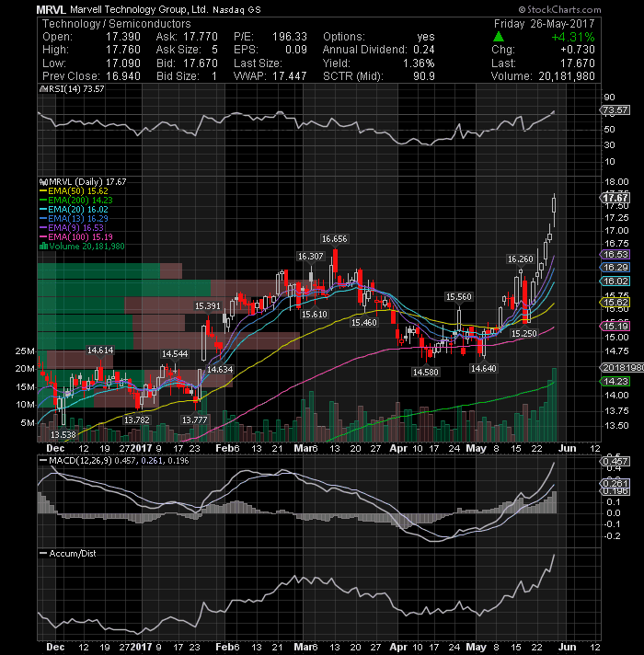Viewport: 644px width, 655px height.
Task: Click the header Volume value 20,181,980
Action: (567, 76)
